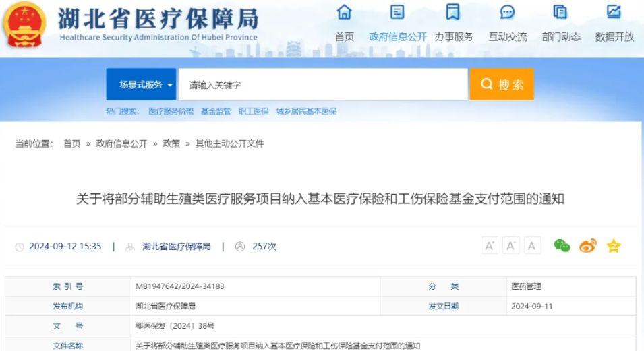Click the 数据开放 chart icon

pyautogui.click(x=614, y=12)
